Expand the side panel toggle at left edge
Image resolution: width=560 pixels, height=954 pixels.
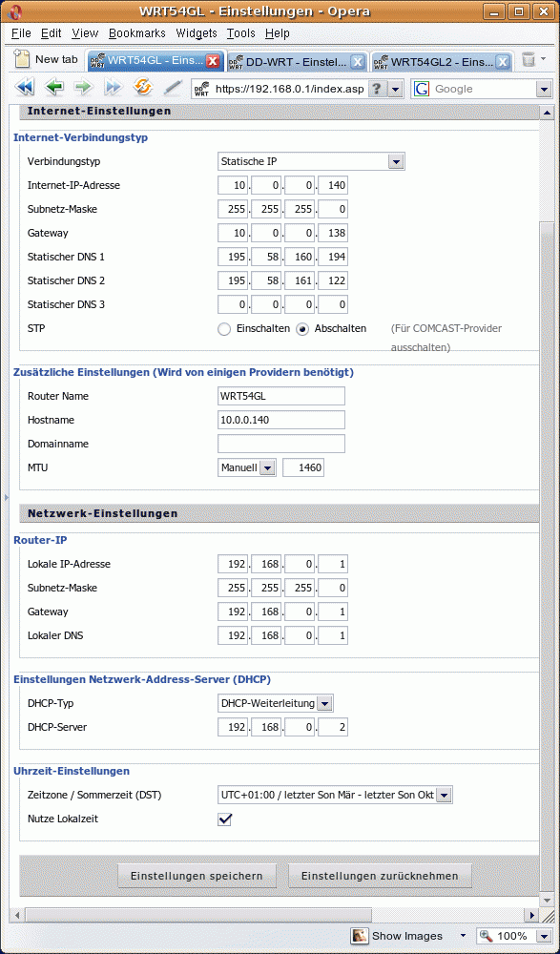click(x=6, y=497)
